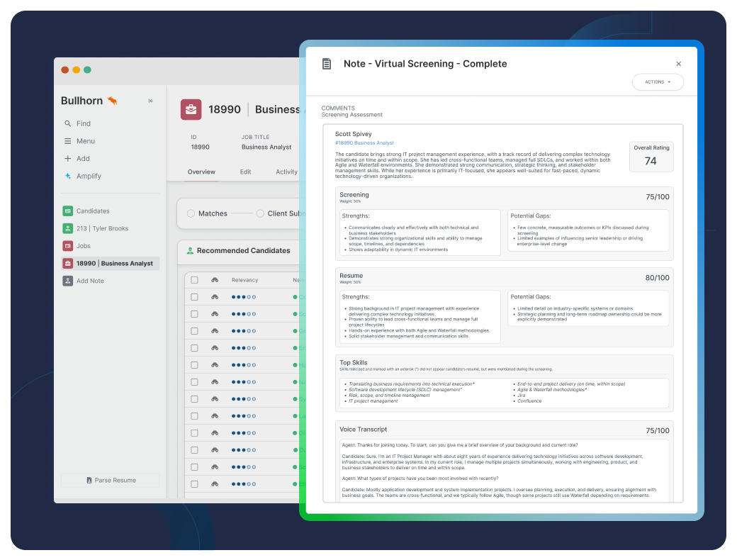Open Jobs in the sidebar
Screen dimensions: 737x560
pos(84,245)
